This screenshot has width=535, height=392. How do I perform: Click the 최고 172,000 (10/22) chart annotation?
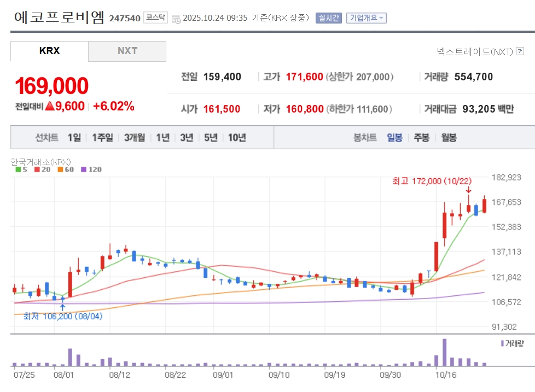tap(432, 181)
